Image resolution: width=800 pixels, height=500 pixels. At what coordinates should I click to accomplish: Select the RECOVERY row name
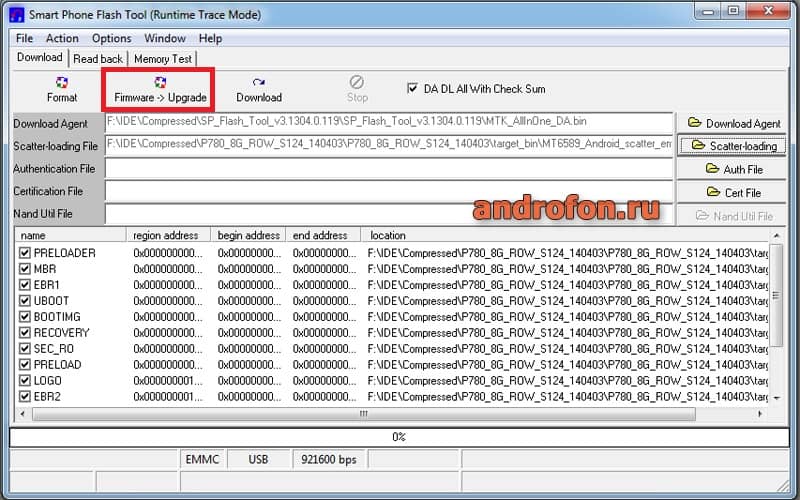coord(61,332)
